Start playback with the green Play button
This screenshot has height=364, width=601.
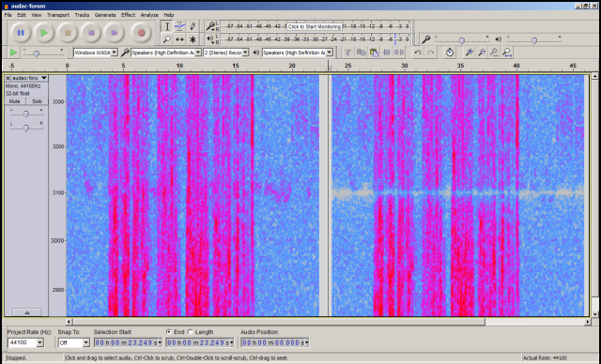pos(44,33)
